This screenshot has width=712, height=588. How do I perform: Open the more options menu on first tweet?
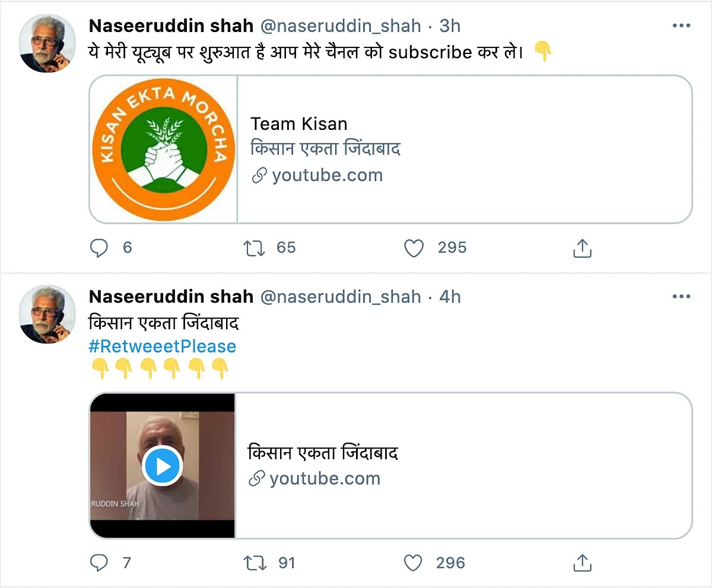(x=681, y=26)
